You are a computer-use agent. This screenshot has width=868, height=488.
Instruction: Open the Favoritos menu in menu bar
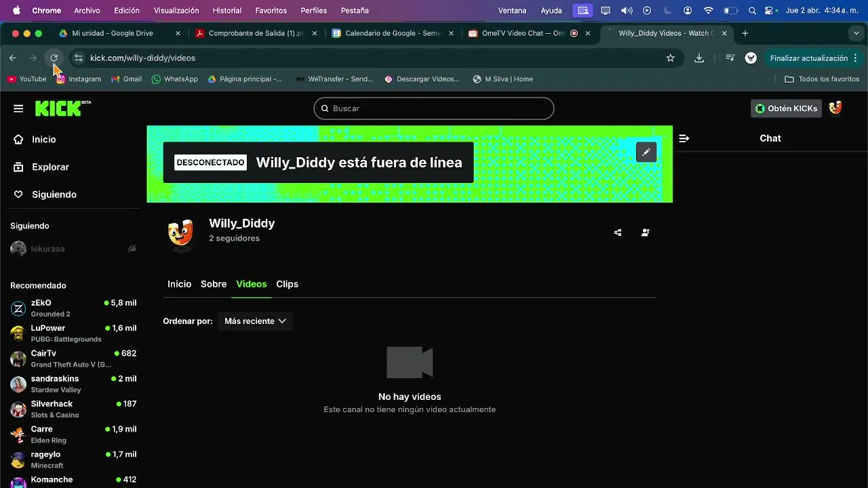click(271, 10)
